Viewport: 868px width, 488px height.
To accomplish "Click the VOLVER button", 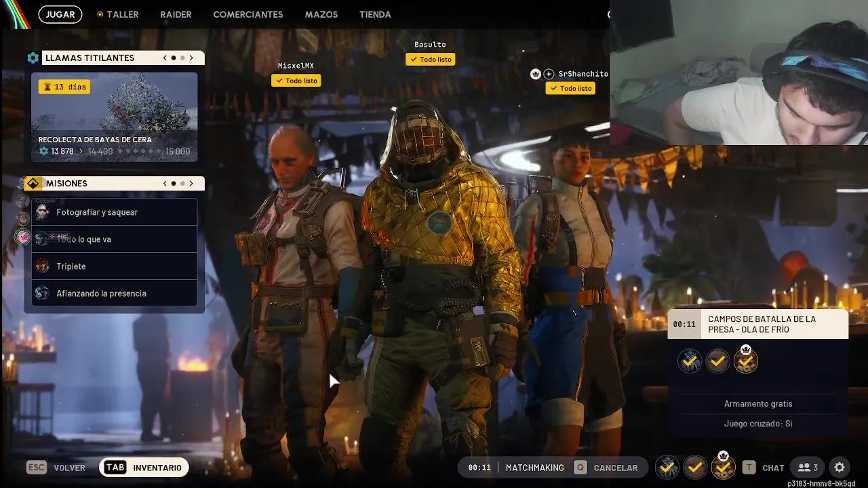I will (70, 468).
